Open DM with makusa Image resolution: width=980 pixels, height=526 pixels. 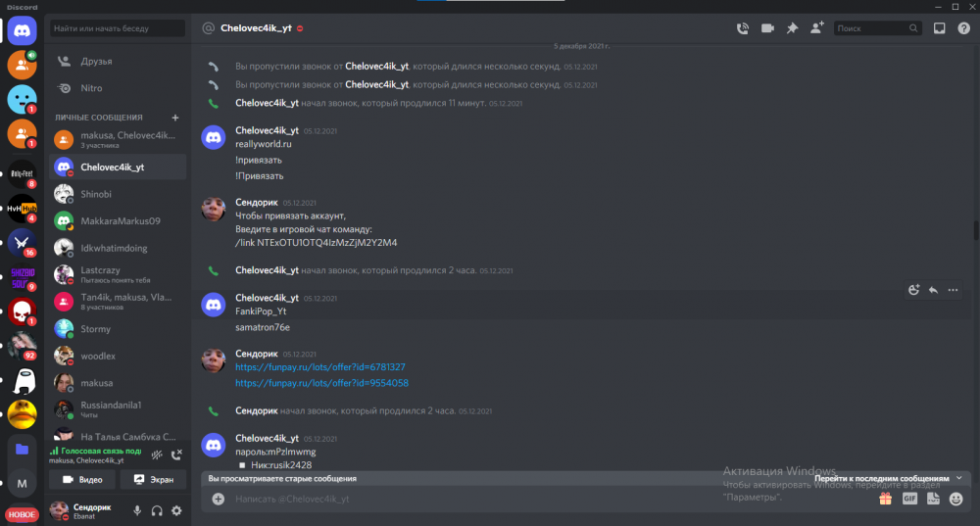click(118, 383)
